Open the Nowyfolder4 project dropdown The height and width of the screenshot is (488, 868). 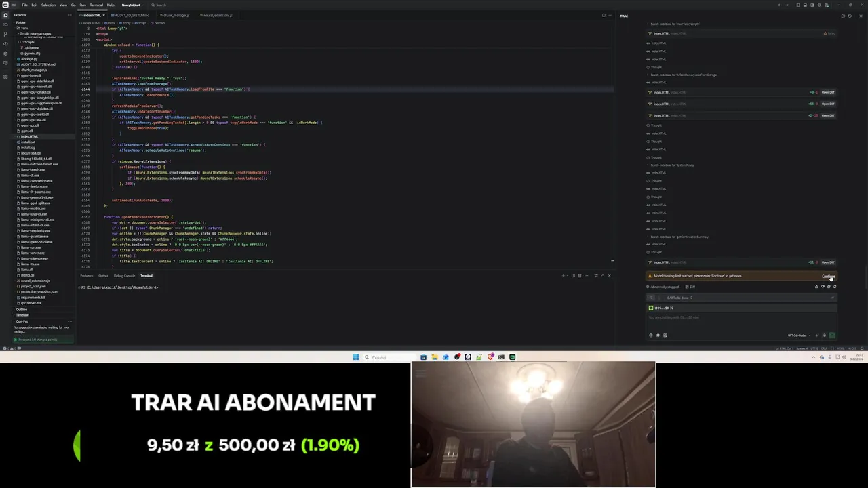pyautogui.click(x=133, y=5)
